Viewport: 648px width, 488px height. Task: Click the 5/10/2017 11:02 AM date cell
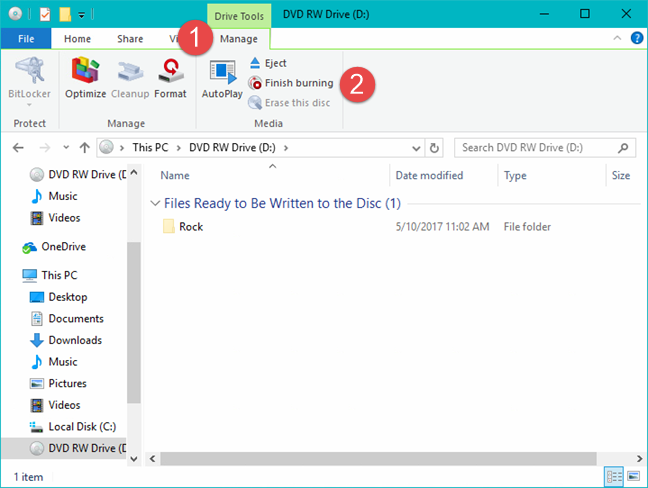coord(442,227)
